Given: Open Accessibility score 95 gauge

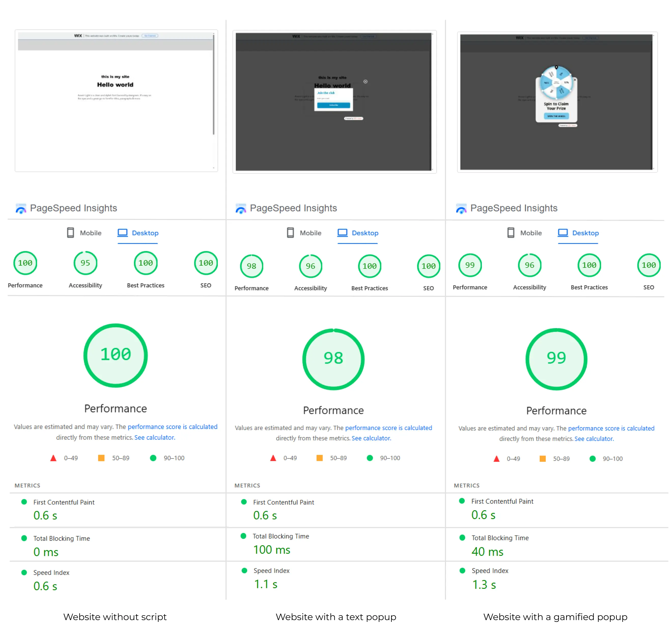Looking at the screenshot, I should [85, 263].
